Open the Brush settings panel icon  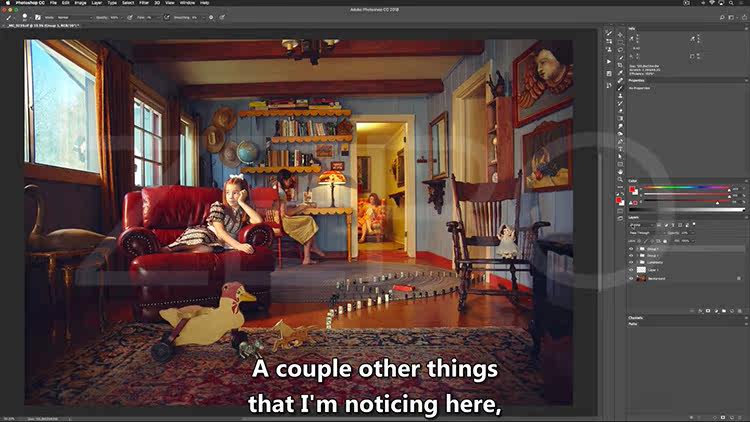(x=38, y=18)
